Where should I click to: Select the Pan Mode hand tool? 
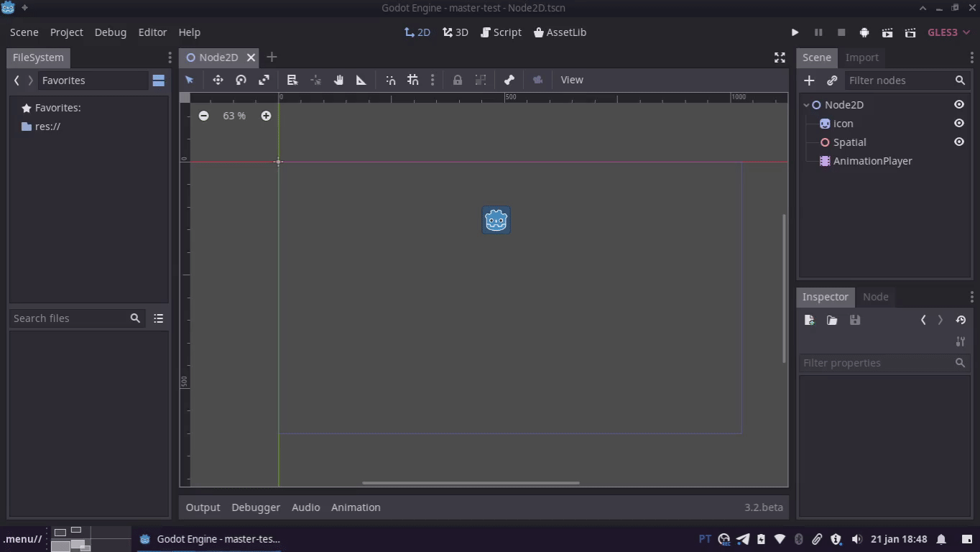point(338,80)
